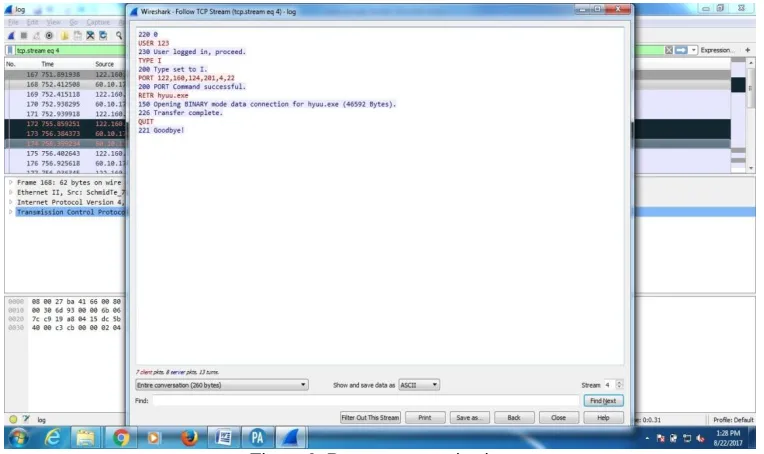Click the Print button
Image resolution: width=764 pixels, height=454 pixels.
(425, 417)
